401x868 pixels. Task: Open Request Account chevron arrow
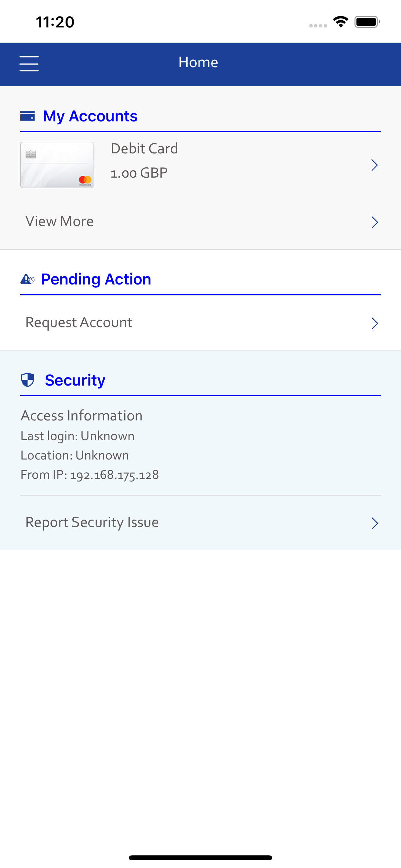point(375,323)
